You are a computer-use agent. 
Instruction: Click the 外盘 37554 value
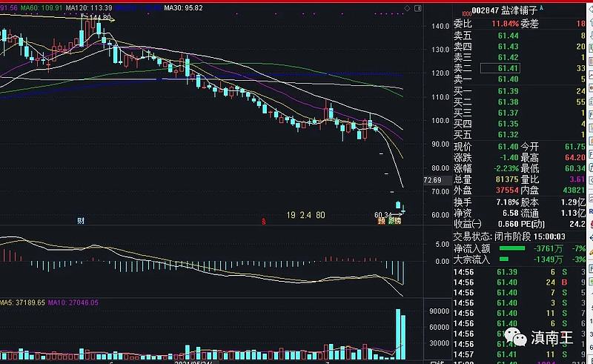(507, 191)
